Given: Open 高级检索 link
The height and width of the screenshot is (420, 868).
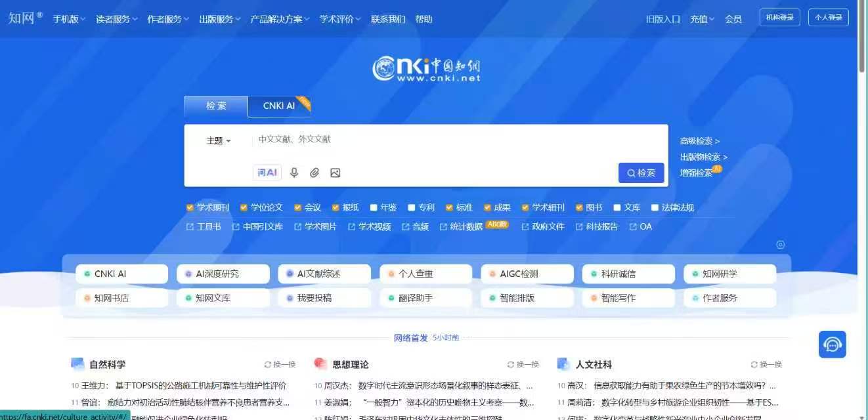Looking at the screenshot, I should point(700,141).
